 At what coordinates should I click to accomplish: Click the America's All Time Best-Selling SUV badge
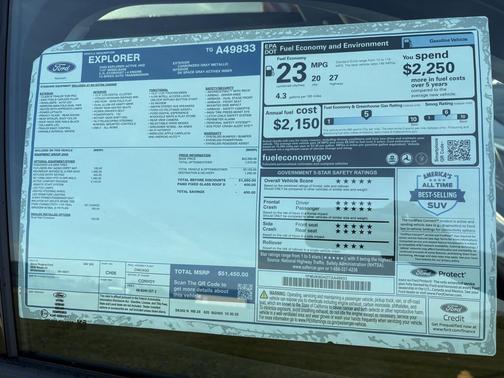point(437,193)
